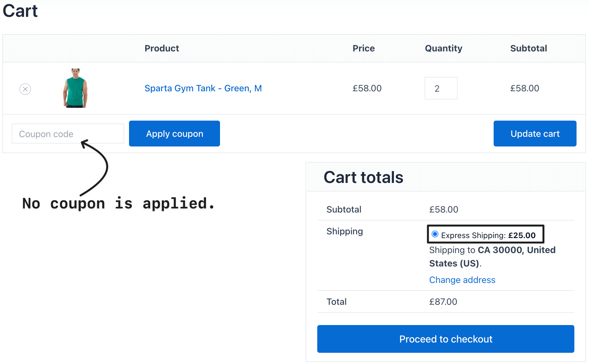
Task: Open Sparta Gym Tank - Green, M link
Action: 203,88
